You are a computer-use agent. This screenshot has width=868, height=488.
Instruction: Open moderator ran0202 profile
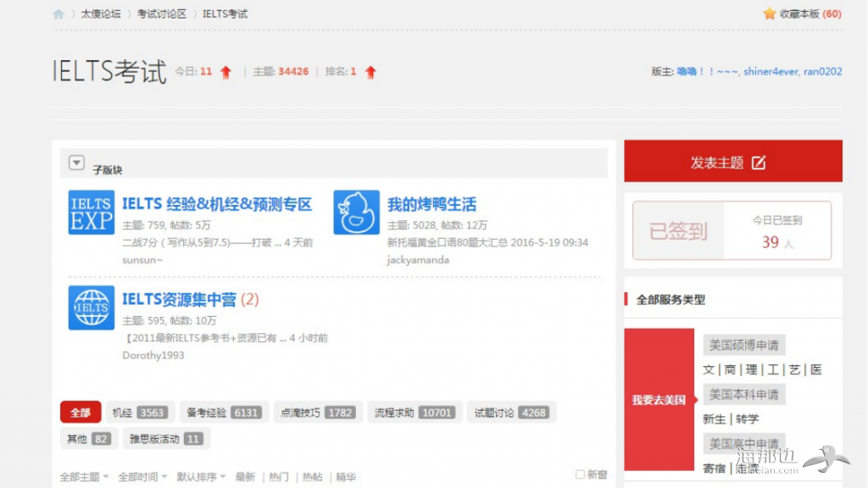pyautogui.click(x=822, y=71)
